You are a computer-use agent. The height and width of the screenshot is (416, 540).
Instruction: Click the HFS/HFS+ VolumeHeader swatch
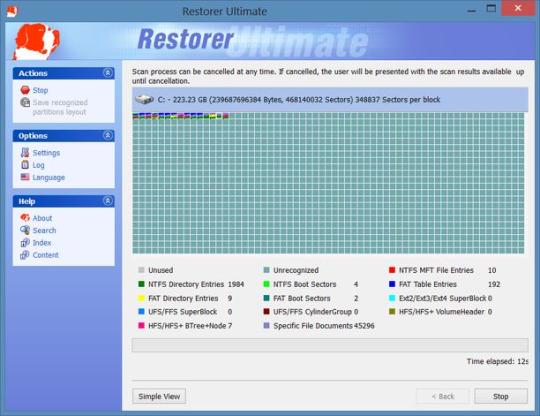click(x=392, y=311)
